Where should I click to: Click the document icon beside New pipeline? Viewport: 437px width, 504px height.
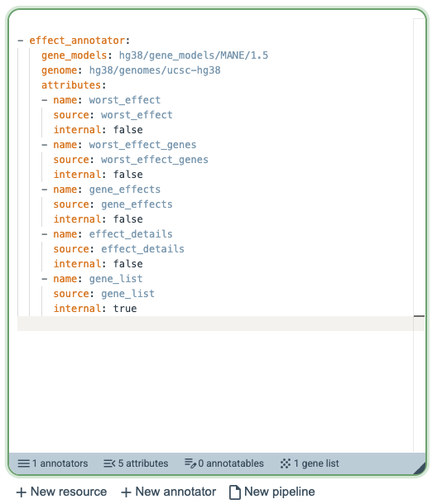click(x=235, y=492)
